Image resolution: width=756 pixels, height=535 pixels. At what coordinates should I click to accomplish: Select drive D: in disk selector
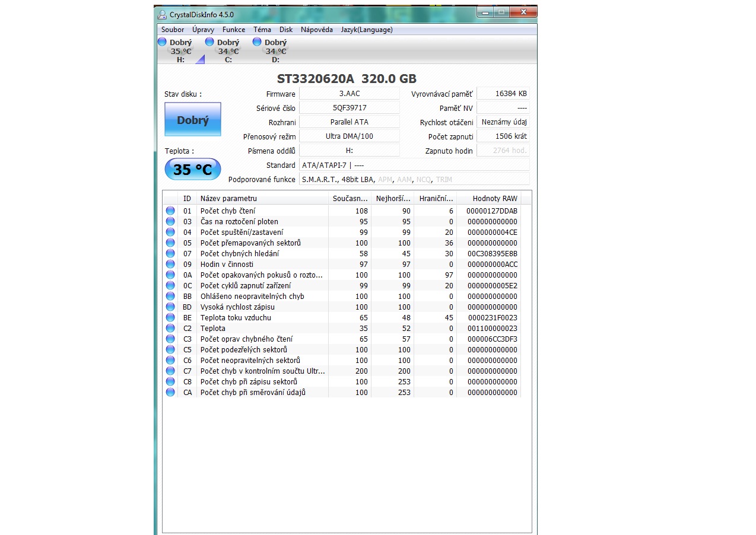point(275,50)
